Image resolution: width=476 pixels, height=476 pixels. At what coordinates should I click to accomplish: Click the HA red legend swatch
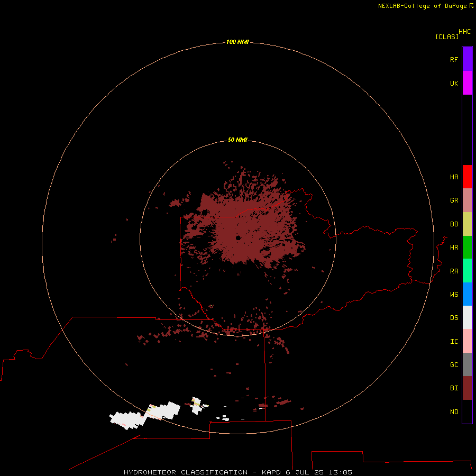point(467,177)
